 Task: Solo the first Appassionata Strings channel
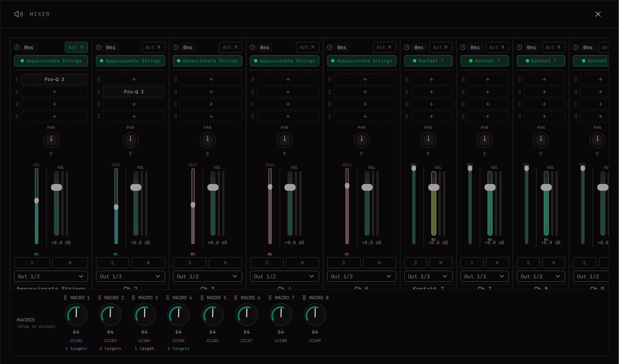pyautogui.click(x=32, y=262)
